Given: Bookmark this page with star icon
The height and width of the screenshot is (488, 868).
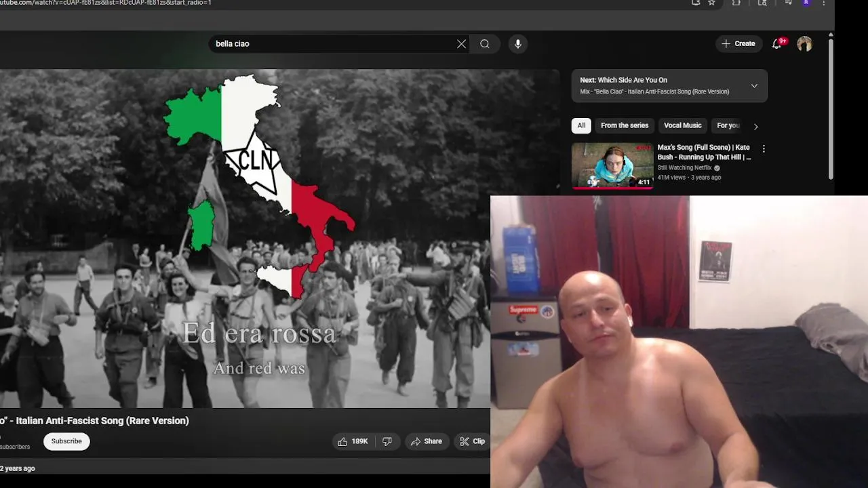Looking at the screenshot, I should click(x=711, y=3).
